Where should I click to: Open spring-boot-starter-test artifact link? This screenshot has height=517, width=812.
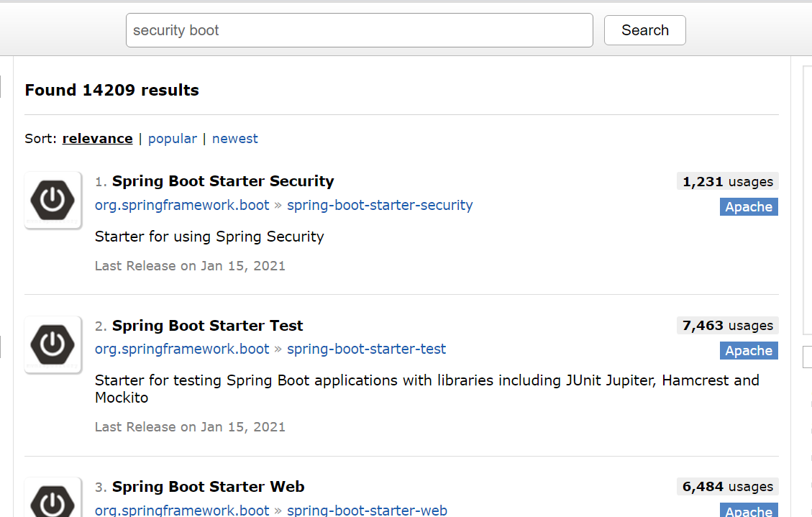(x=366, y=349)
